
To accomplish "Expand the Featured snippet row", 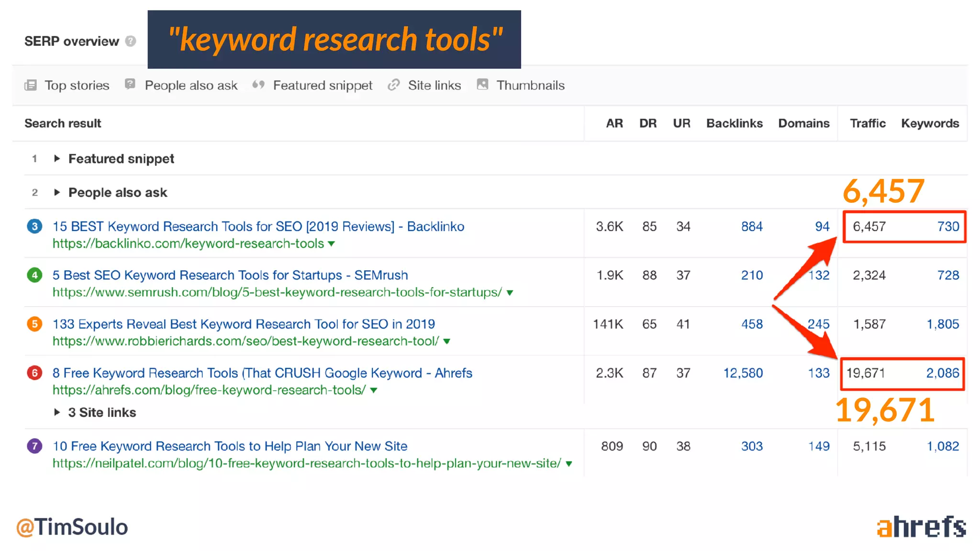I will [57, 158].
